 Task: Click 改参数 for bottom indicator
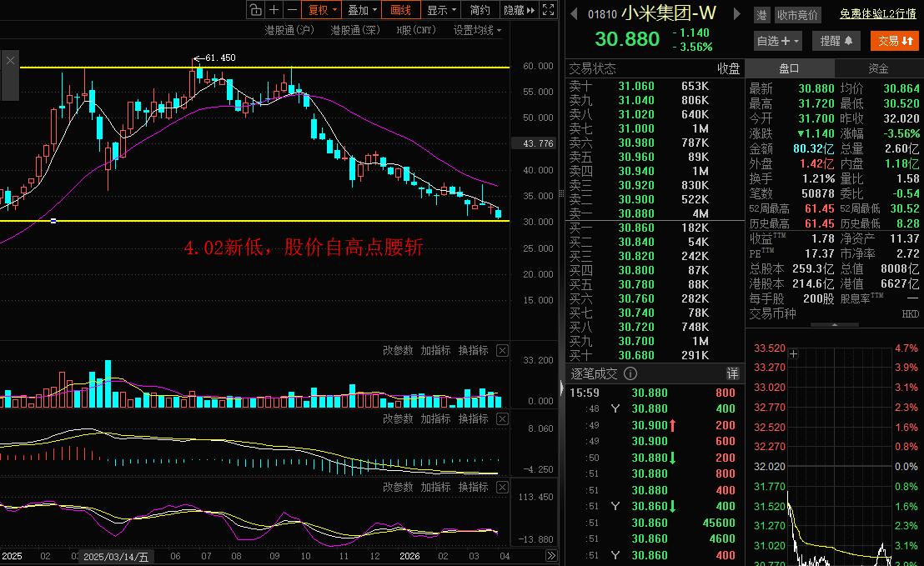coord(398,487)
